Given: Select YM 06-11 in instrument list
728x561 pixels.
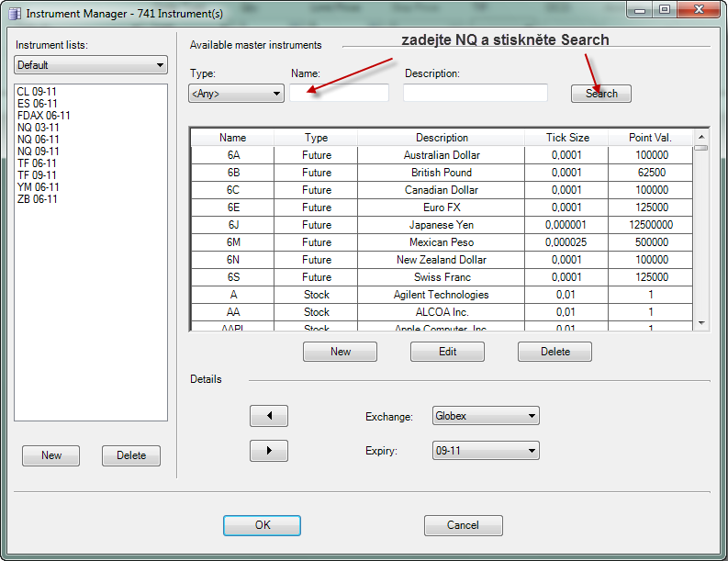Looking at the screenshot, I should pyautogui.click(x=38, y=187).
